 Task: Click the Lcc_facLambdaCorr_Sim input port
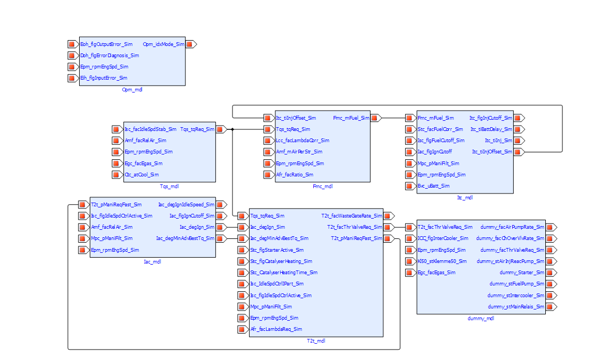[x=268, y=141]
